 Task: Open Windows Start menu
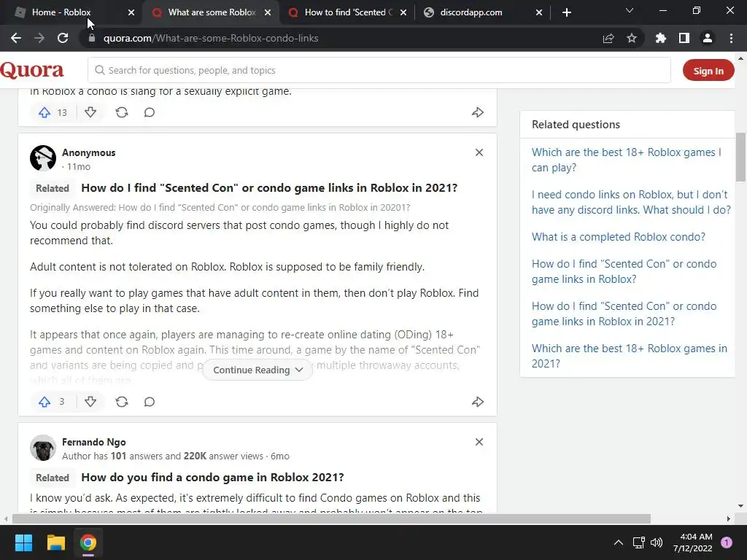(x=23, y=542)
